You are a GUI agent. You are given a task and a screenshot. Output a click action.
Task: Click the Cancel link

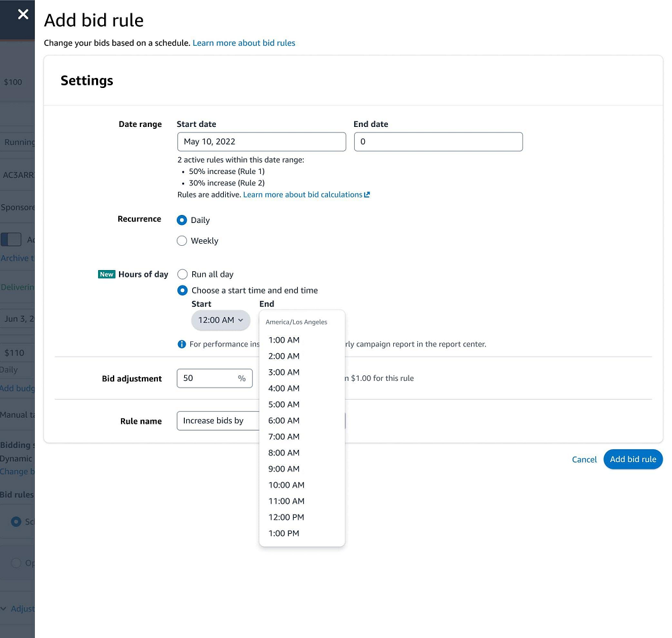(583, 459)
